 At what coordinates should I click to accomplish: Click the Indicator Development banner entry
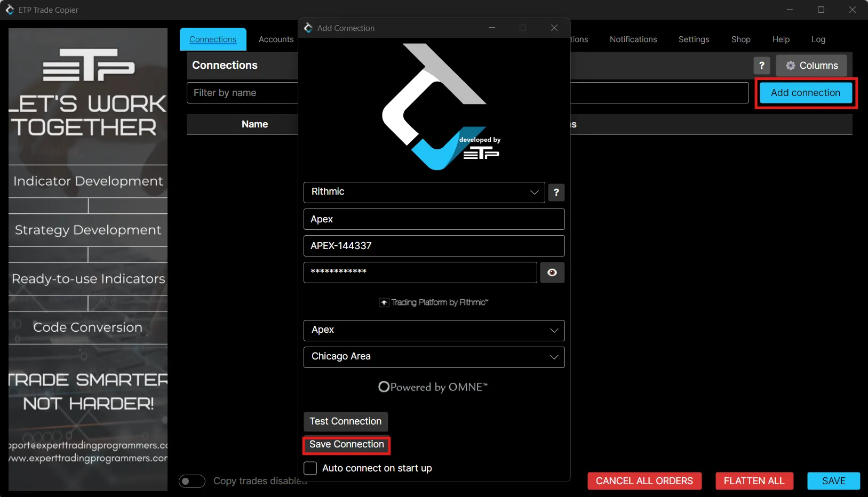click(x=88, y=181)
